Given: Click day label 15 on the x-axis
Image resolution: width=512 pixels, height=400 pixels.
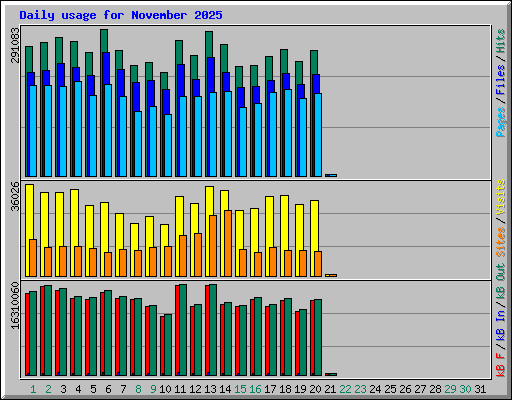Looking at the screenshot, I should click(240, 389).
